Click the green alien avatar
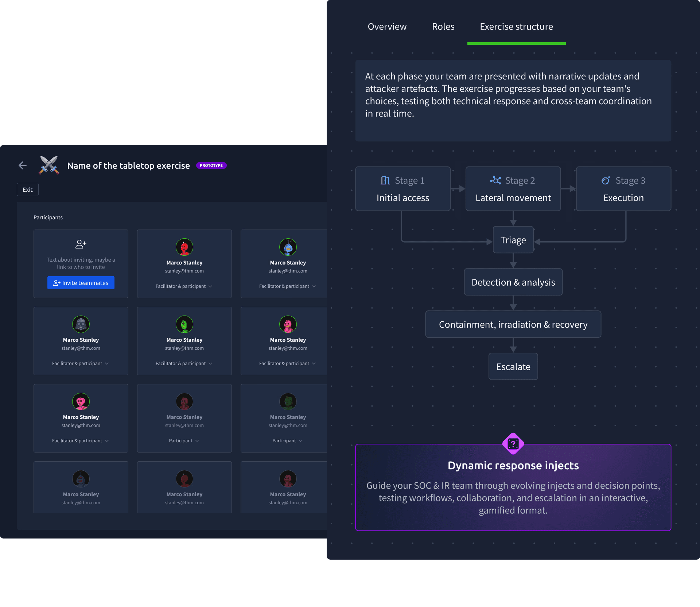 pyautogui.click(x=184, y=324)
